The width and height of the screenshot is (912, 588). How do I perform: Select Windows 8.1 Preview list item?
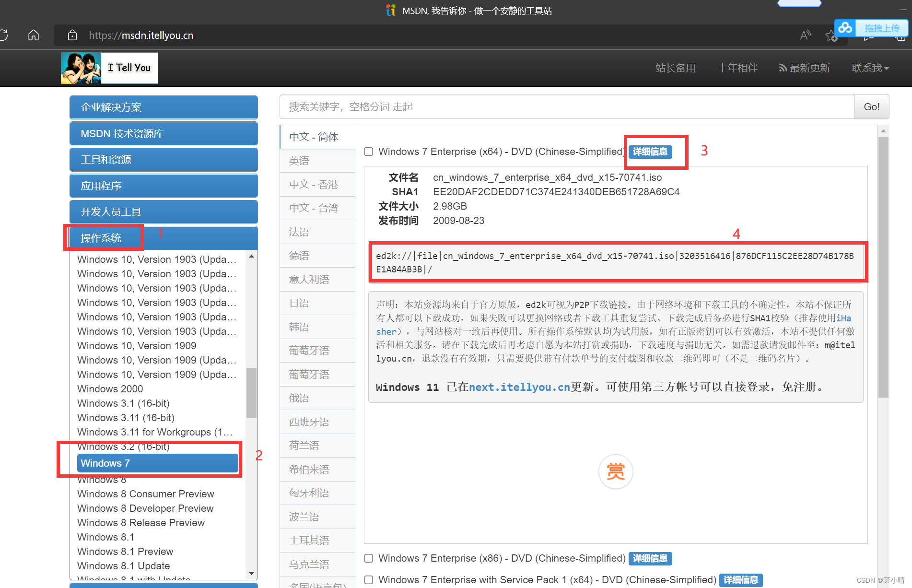pyautogui.click(x=125, y=552)
